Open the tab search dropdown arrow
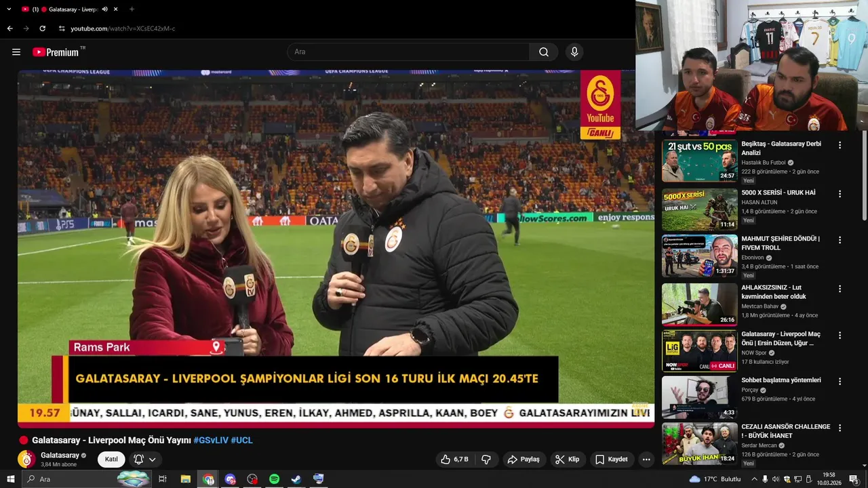The width and height of the screenshot is (868, 488). (x=9, y=9)
